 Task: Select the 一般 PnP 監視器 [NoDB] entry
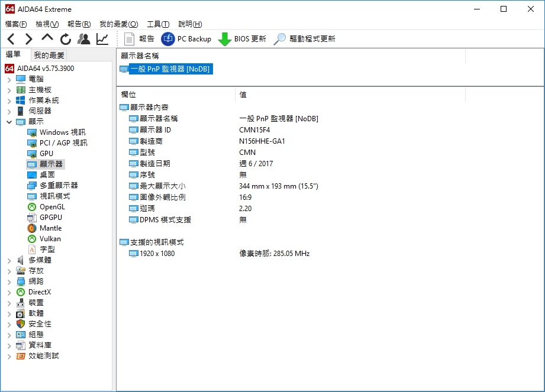(x=166, y=69)
